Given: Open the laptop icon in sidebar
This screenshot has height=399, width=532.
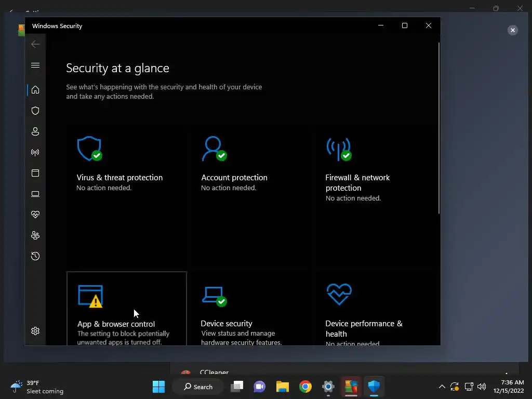Looking at the screenshot, I should pos(35,194).
